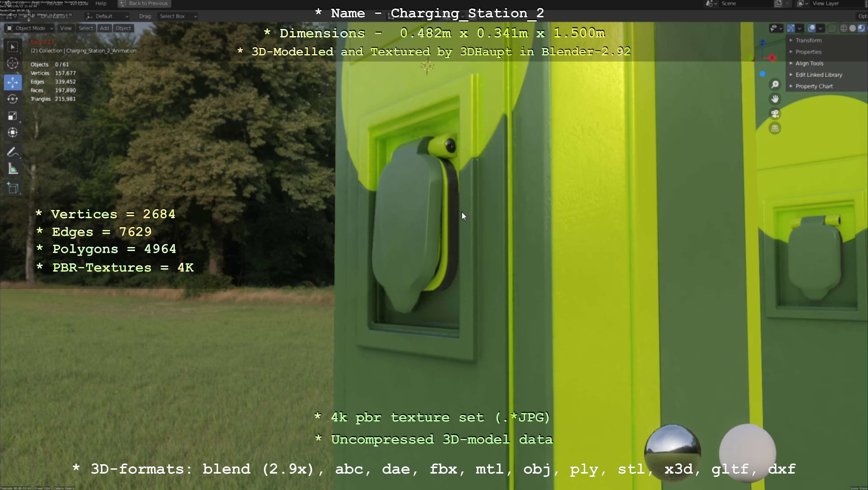Click the red X axis gizmo
This screenshot has height=490, width=868.
[772, 58]
